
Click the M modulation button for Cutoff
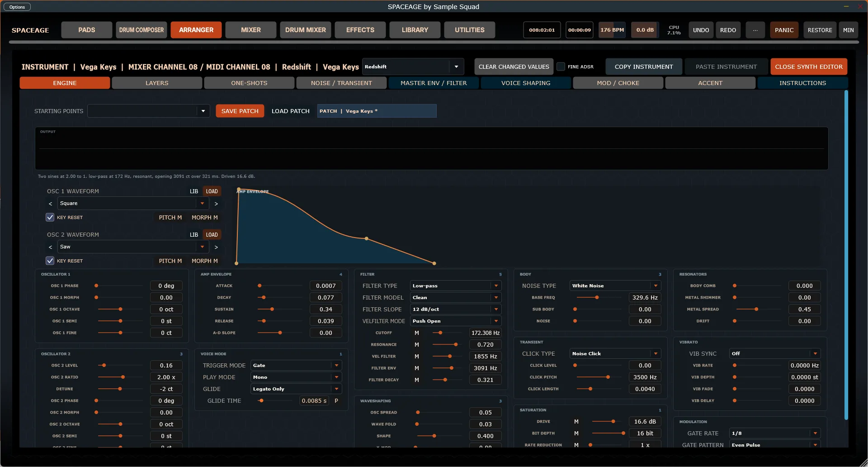pos(417,333)
